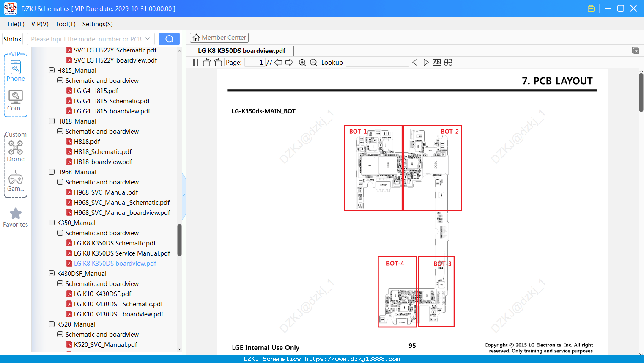Zoom in on the PDF
644x363 pixels.
[302, 63]
